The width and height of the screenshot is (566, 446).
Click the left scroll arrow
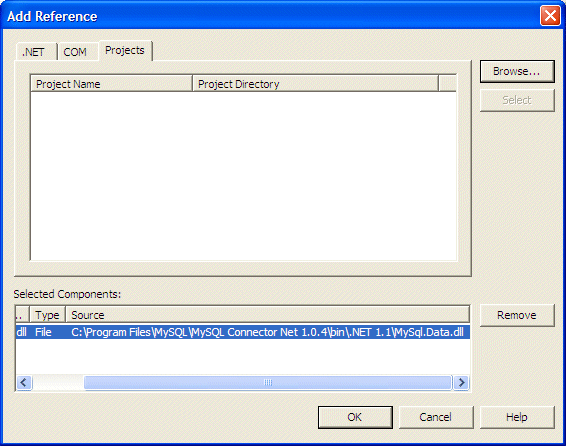coord(24,382)
